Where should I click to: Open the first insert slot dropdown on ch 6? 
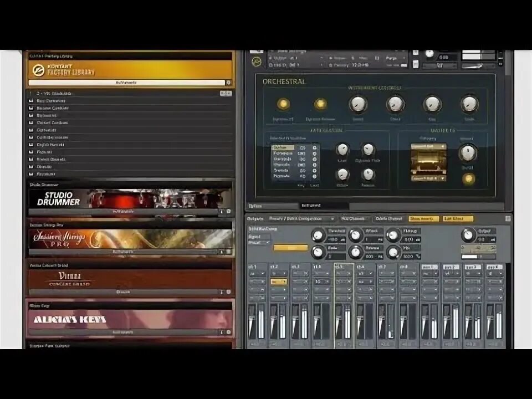pos(365,273)
